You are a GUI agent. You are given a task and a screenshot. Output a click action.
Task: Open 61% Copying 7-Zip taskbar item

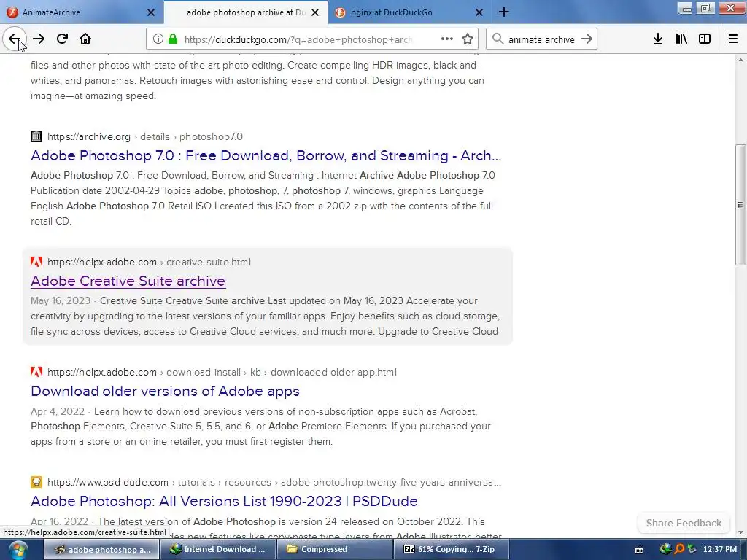point(450,550)
